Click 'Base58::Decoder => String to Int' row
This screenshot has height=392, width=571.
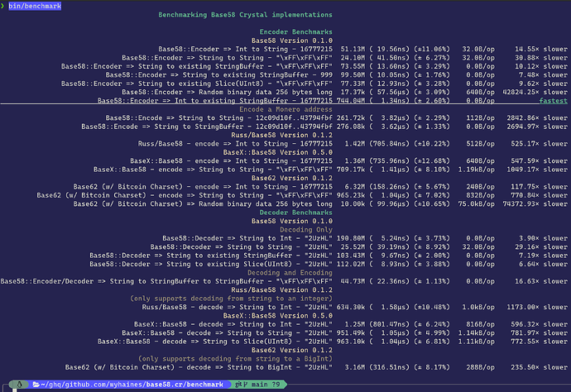click(x=365, y=238)
